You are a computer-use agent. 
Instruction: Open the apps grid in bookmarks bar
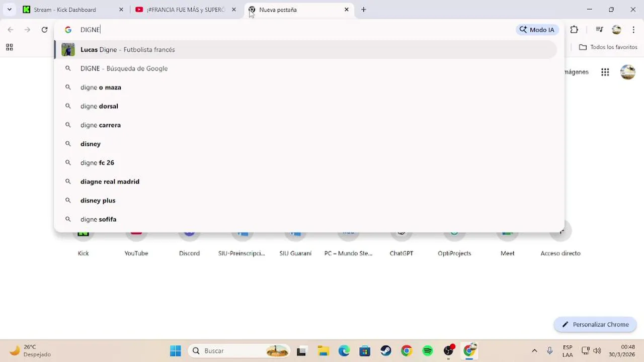[9, 47]
